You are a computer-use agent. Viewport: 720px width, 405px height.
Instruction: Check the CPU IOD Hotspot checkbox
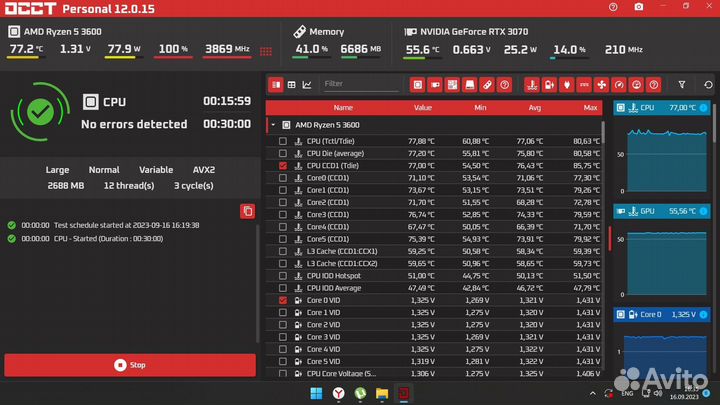[x=283, y=276]
